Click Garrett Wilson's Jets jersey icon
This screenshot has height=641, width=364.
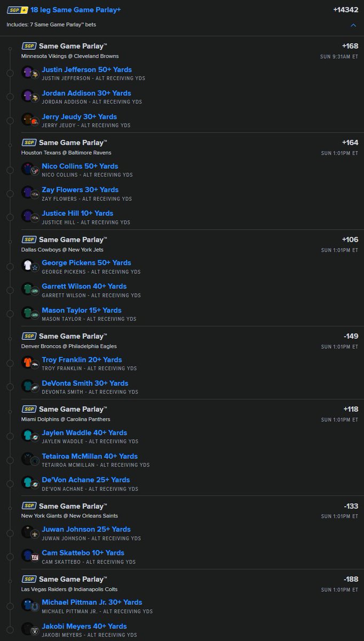point(28,288)
